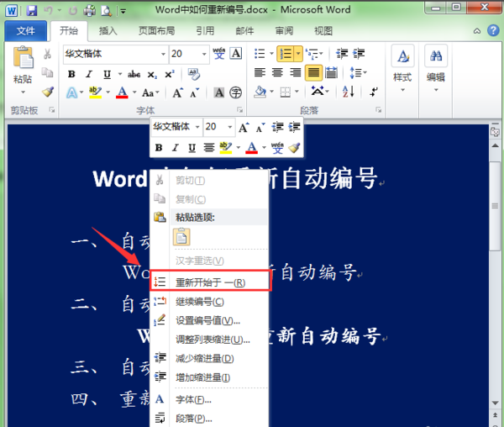This screenshot has height=427, width=504.
Task: Click the vertical scrollbar down arrow
Action: [495, 403]
